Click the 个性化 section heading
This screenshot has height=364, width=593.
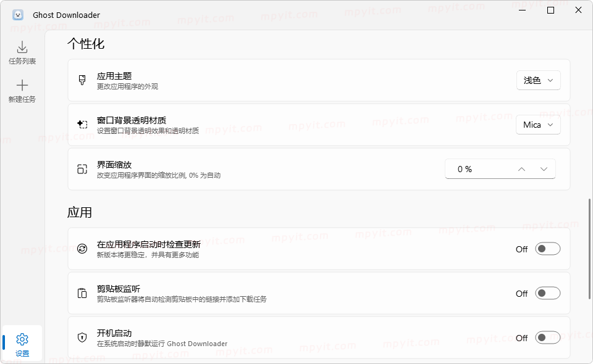(86, 44)
